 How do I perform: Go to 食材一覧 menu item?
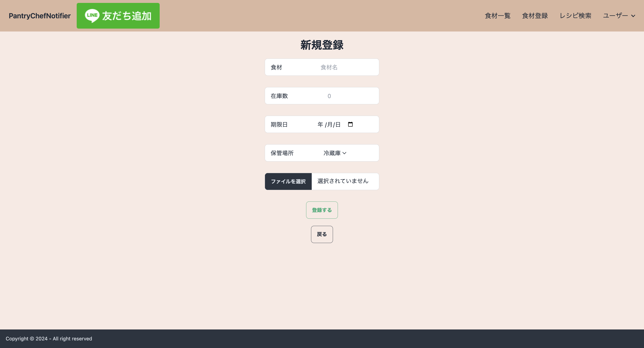(498, 16)
